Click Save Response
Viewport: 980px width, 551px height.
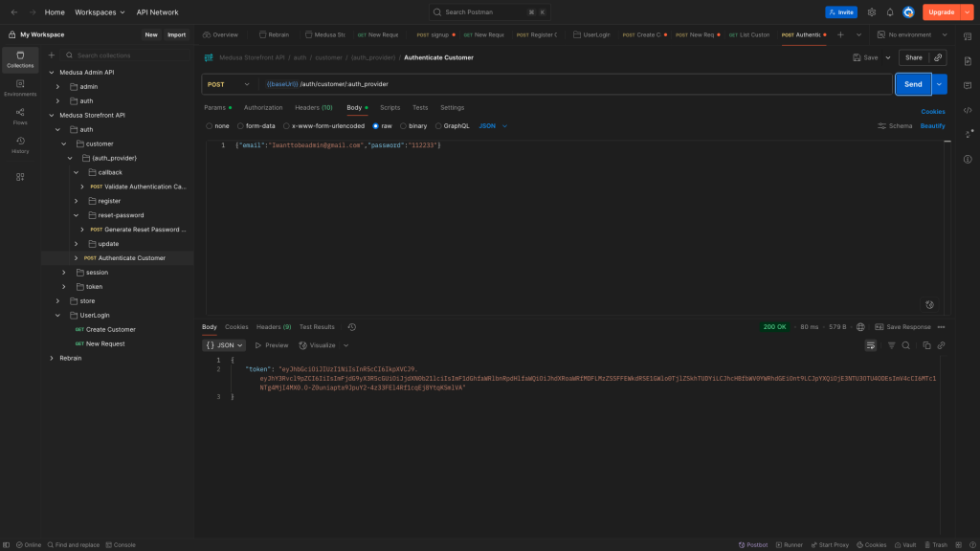(x=902, y=327)
